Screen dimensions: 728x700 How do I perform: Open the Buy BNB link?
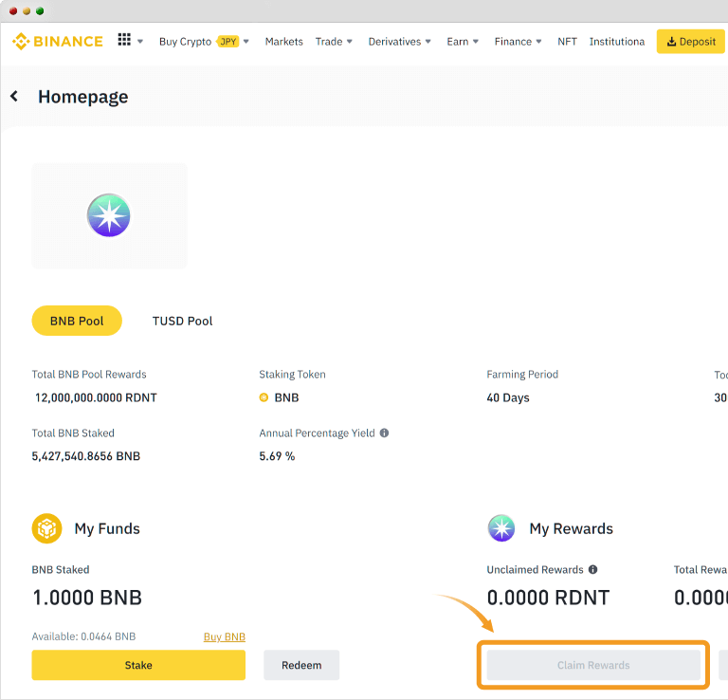pos(225,636)
